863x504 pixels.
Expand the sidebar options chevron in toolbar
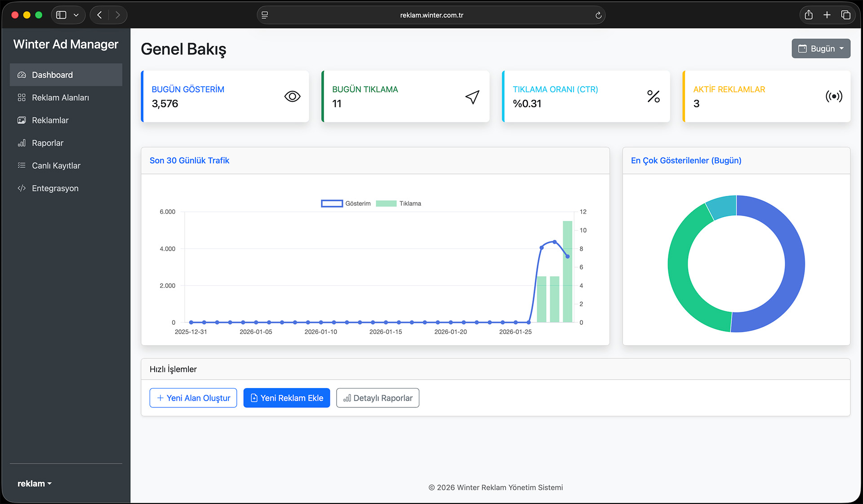click(x=76, y=15)
